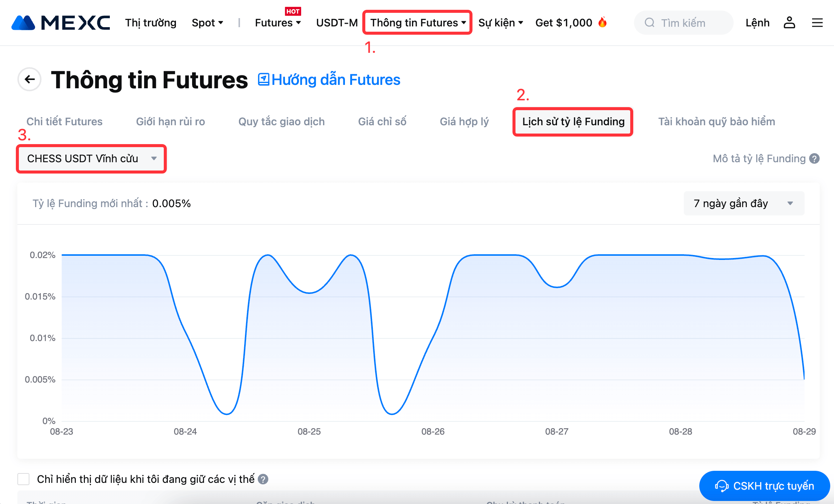
Task: Enable showing data only for held positions
Action: coord(23,479)
